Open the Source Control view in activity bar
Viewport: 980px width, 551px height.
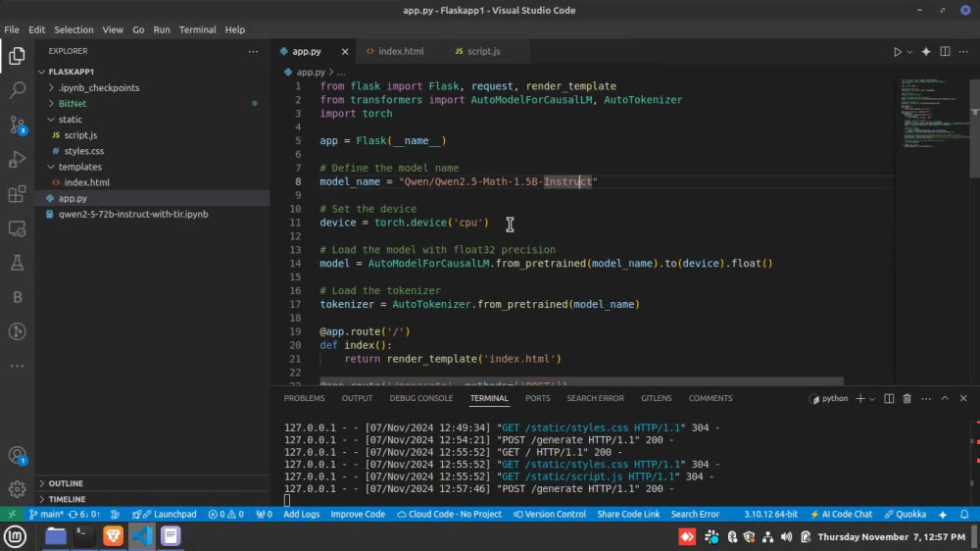17,125
